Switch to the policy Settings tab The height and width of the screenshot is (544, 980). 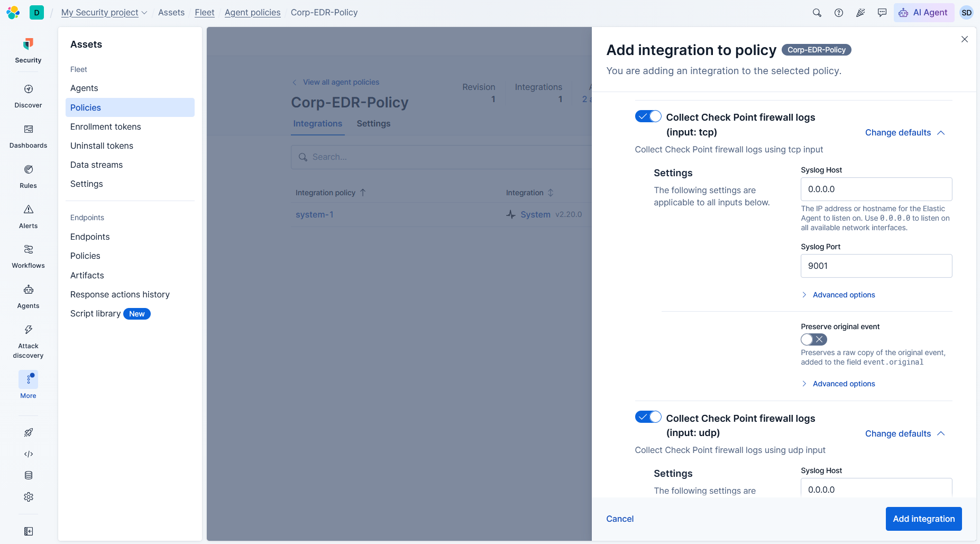[373, 124]
